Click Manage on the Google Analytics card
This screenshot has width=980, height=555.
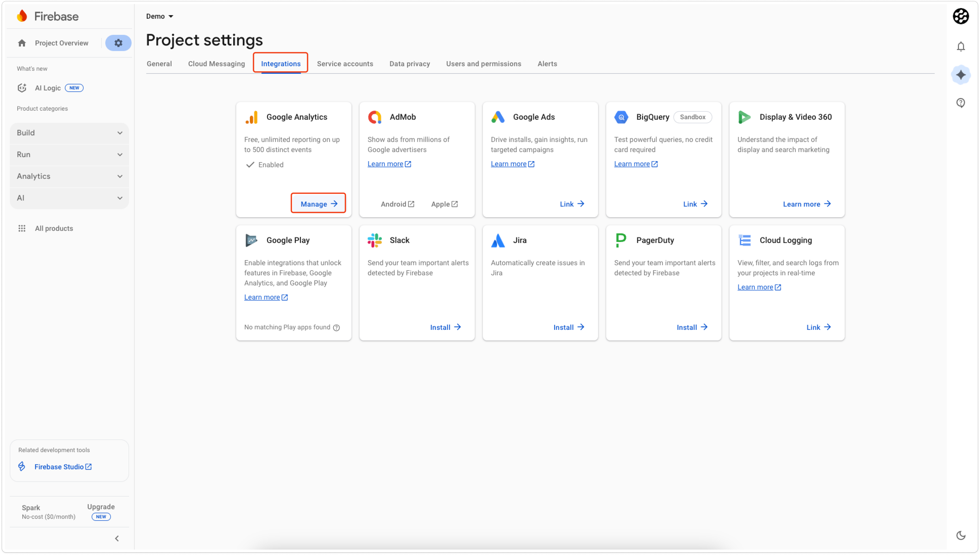point(318,204)
